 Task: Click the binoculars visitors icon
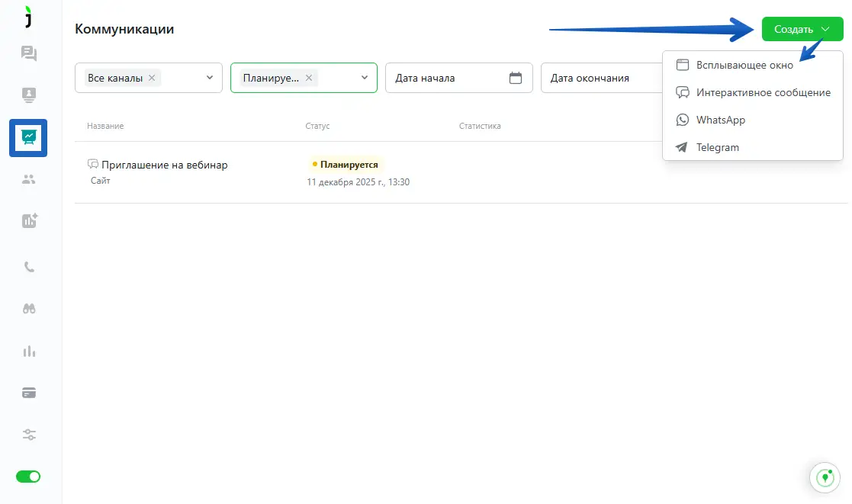pos(29,309)
